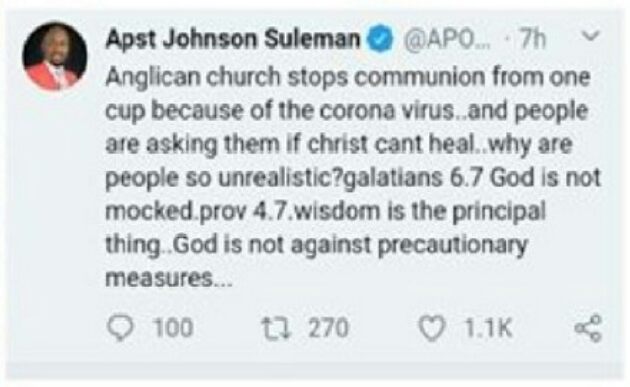Viewport: 630px width, 387px height.
Task: Click the blue verified badge
Action: [380, 39]
